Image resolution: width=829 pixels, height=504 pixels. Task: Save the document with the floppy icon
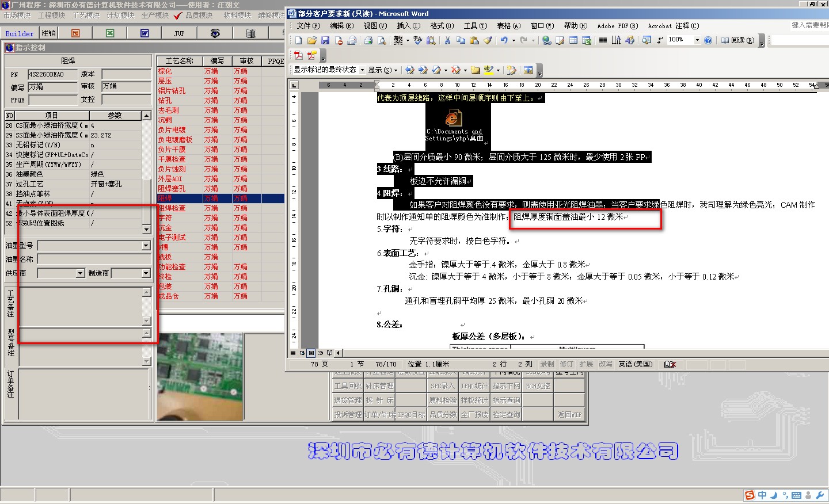(x=325, y=40)
